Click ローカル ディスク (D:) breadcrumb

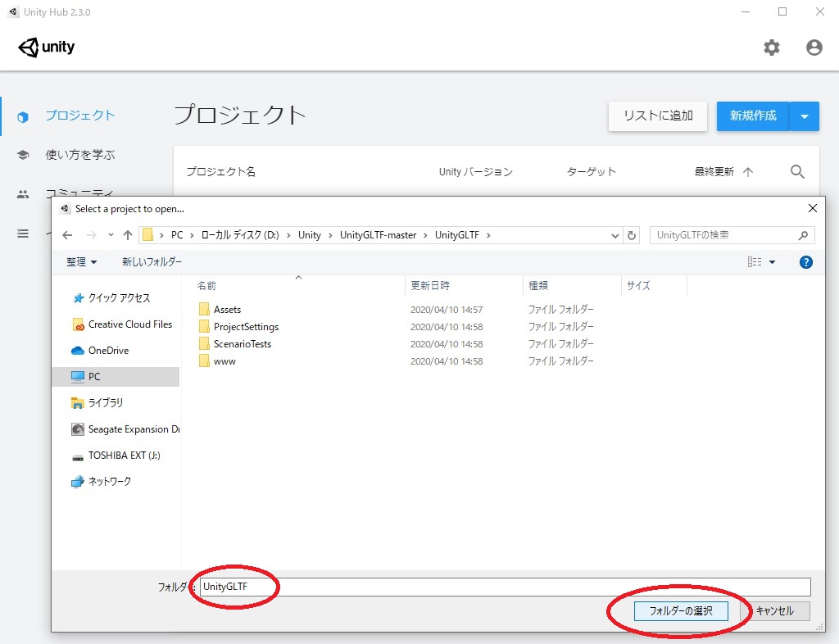tap(240, 235)
